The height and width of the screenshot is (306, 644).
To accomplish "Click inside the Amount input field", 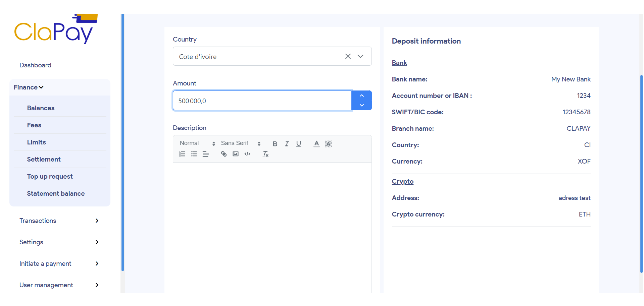I will pos(262,101).
